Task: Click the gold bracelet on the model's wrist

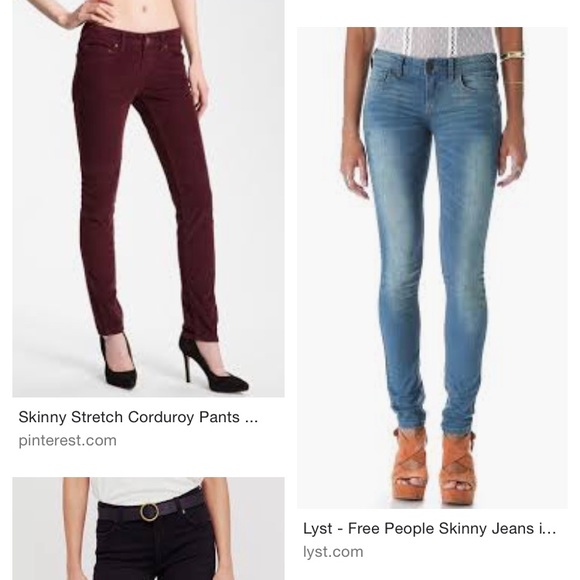Action: click(x=513, y=56)
